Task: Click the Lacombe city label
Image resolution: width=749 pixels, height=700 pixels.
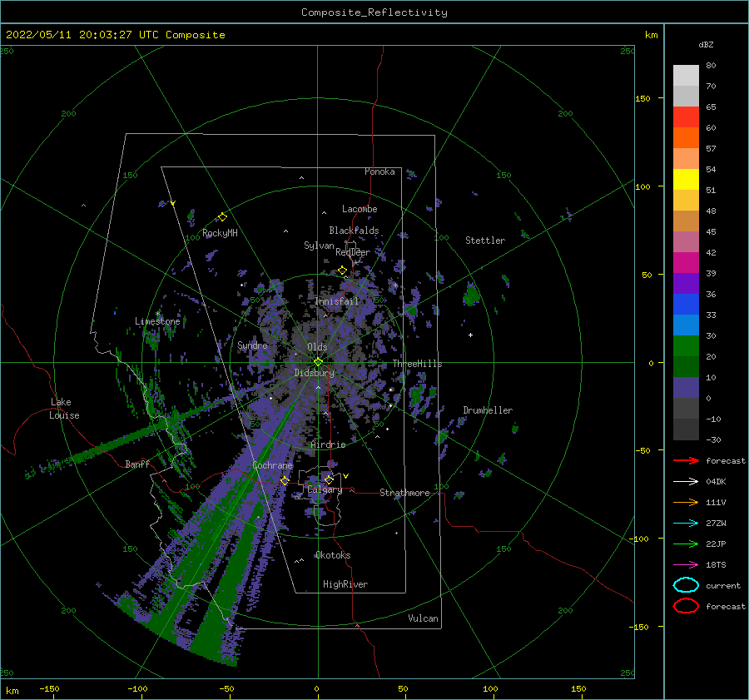Action: (360, 209)
